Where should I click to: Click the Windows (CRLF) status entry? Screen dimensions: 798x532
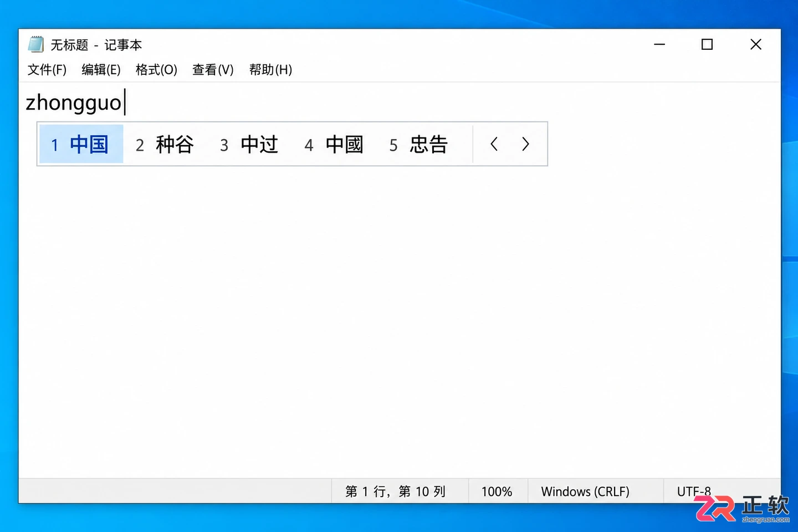coord(585,492)
